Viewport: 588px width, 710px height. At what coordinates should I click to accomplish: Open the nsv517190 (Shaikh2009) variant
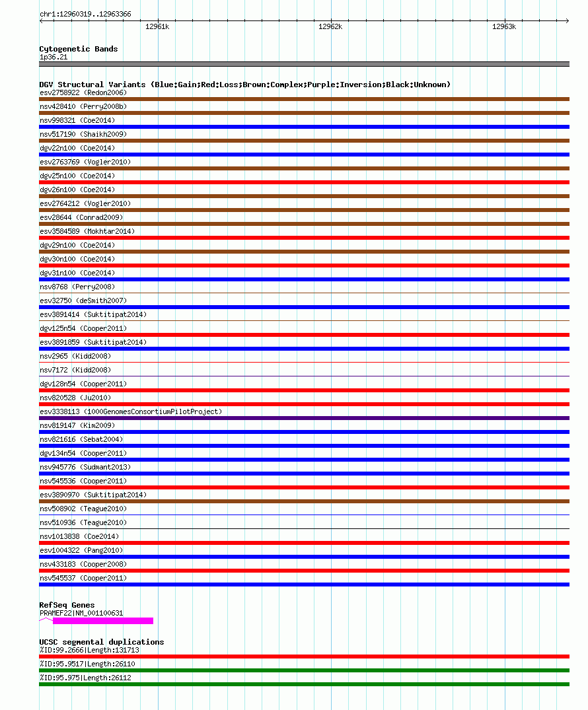click(x=83, y=134)
